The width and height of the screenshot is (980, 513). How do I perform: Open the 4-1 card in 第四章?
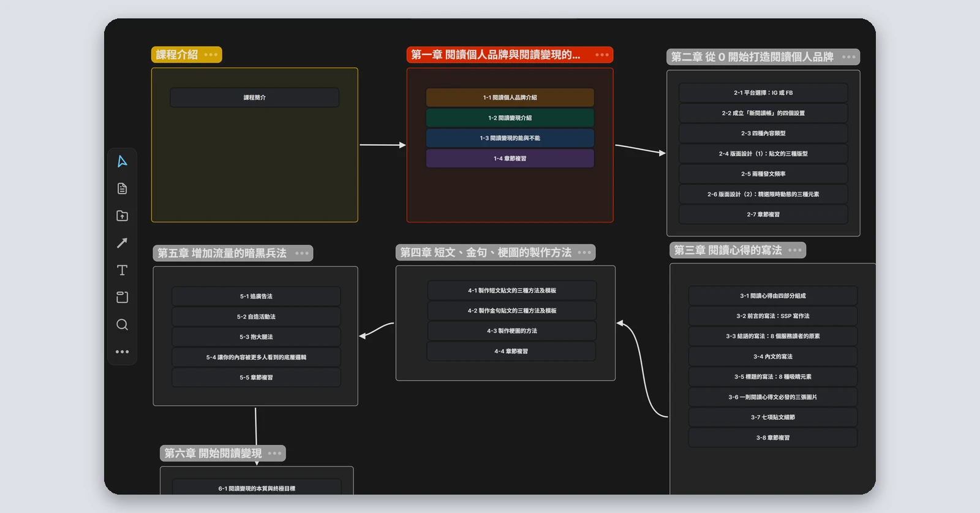coord(512,291)
